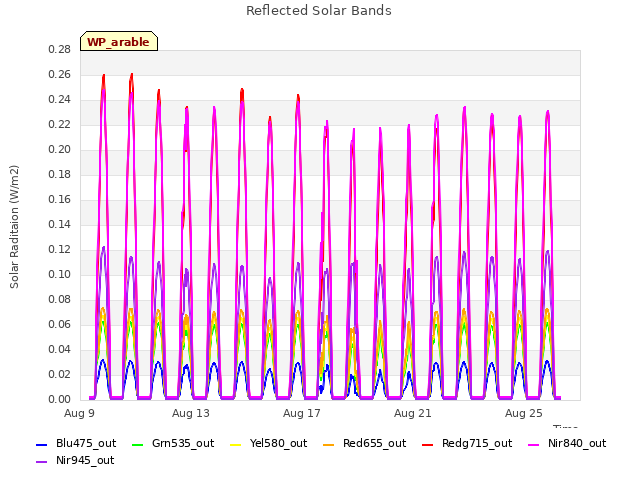Screen dimensions: 640x480
Task: Click the 0.06 y-axis tick label
Action: click(60, 324)
